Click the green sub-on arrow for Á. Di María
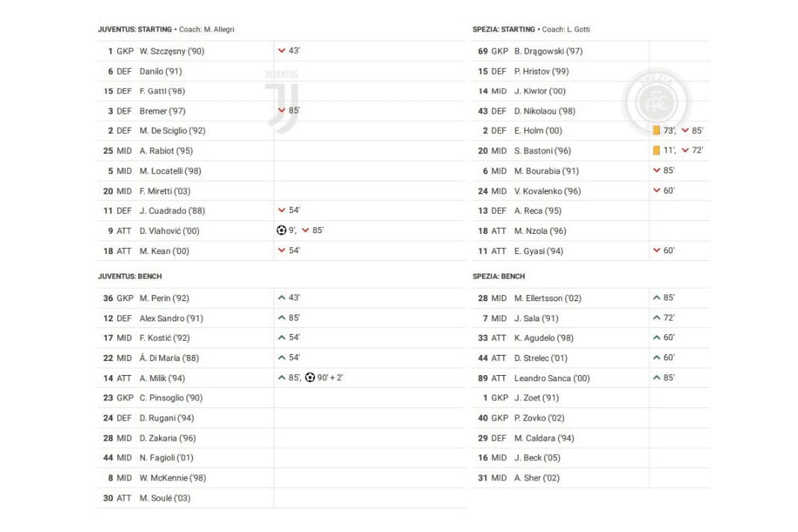 coord(282,358)
